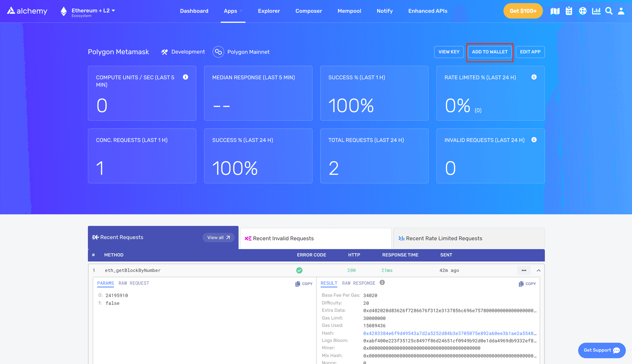
Task: Open the Get Support chat bubble
Action: (601, 350)
